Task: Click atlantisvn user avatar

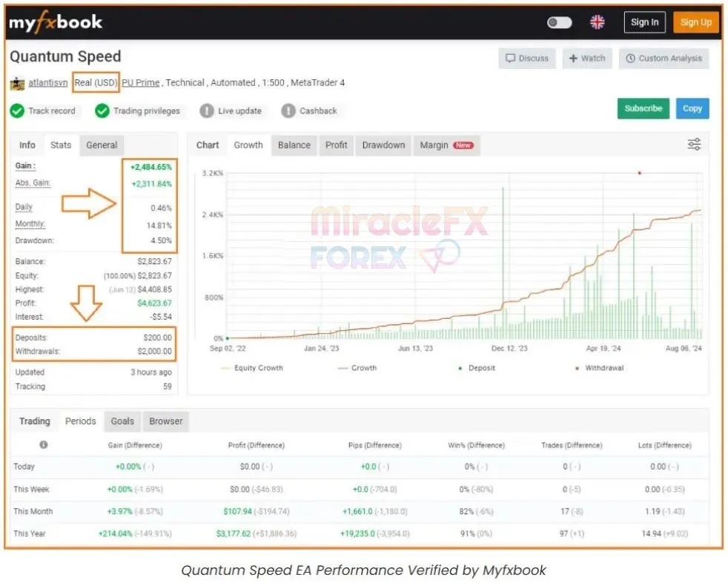Action: click(x=17, y=83)
